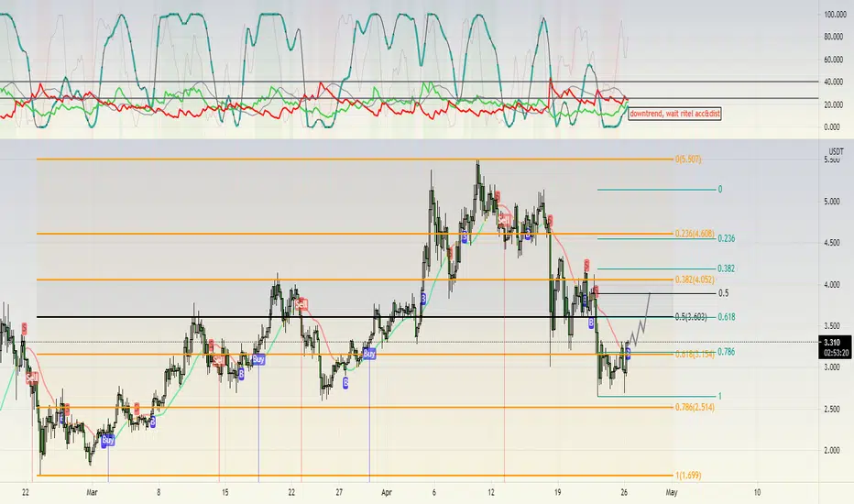The height and width of the screenshot is (504, 854).
Task: Click the Mar label on the date axis
Action: point(92,493)
